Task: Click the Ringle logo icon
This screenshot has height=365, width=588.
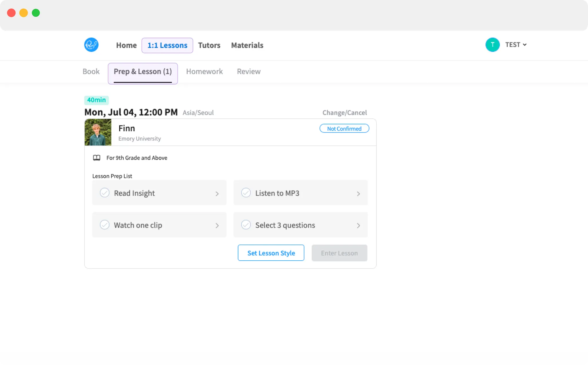Action: [91, 45]
